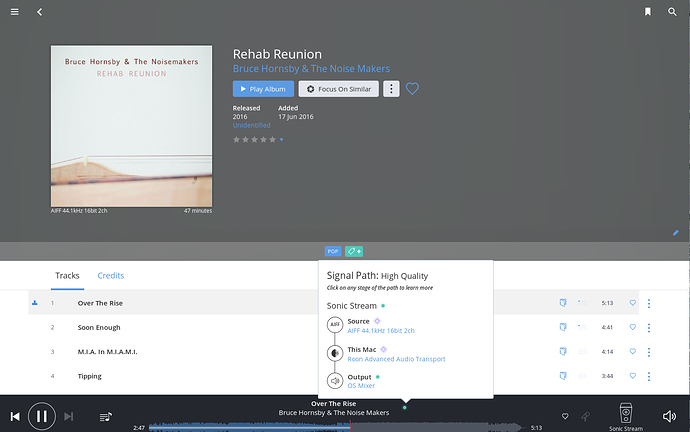Click Focus On Similar button
Image resolution: width=690 pixels, height=432 pixels.
pos(338,89)
